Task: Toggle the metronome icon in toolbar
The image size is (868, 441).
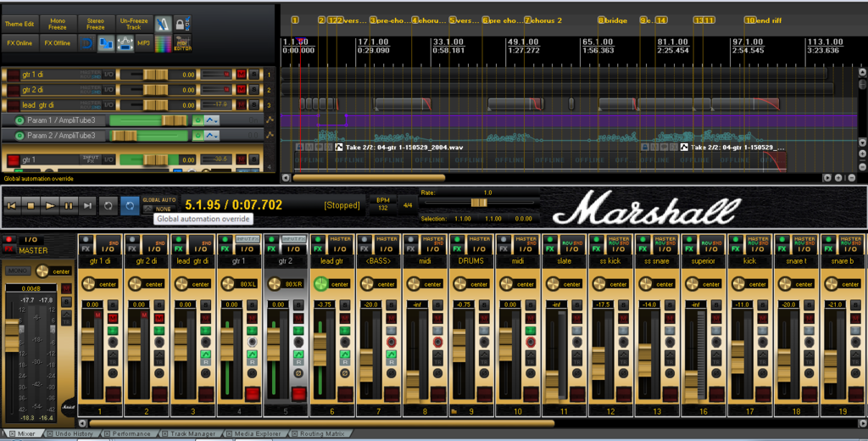Action: [163, 25]
